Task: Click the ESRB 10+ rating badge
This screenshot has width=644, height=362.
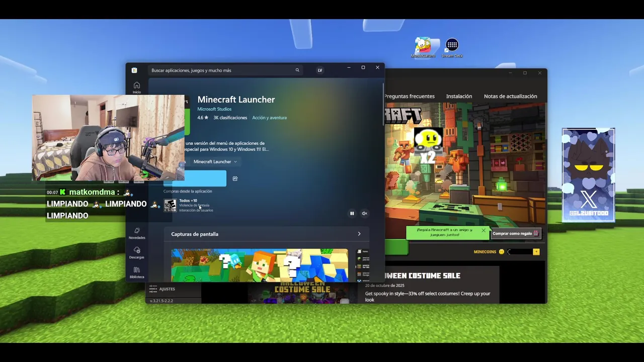Action: click(170, 205)
